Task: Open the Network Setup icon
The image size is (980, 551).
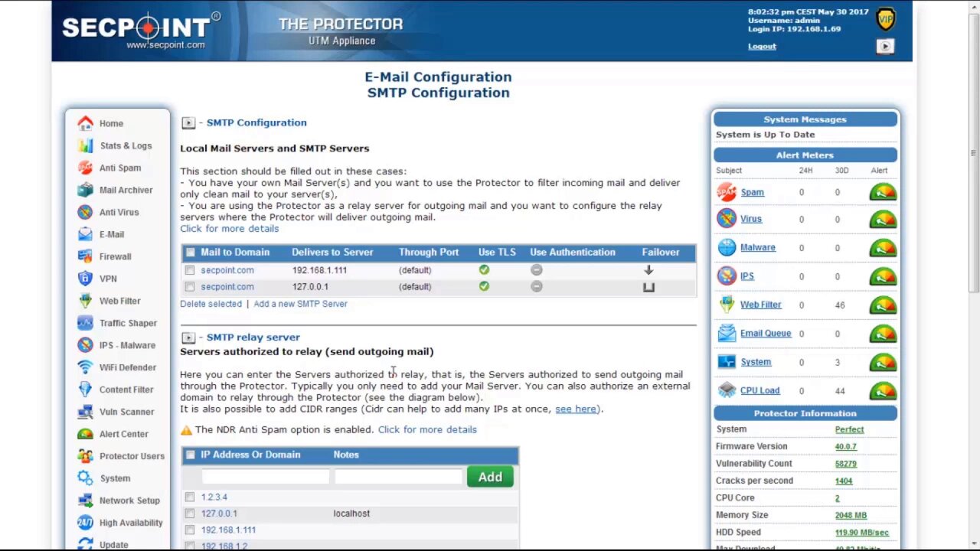Action: 85,500
